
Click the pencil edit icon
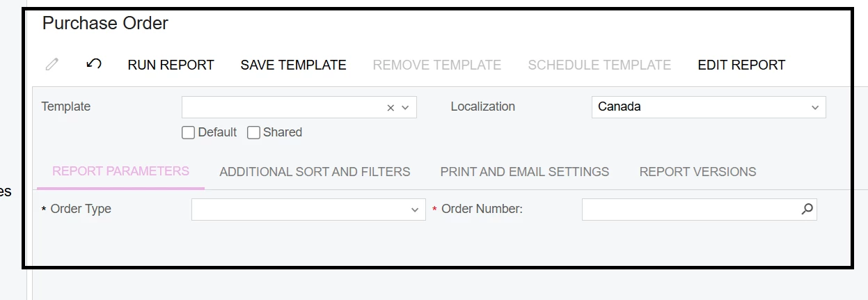[52, 65]
